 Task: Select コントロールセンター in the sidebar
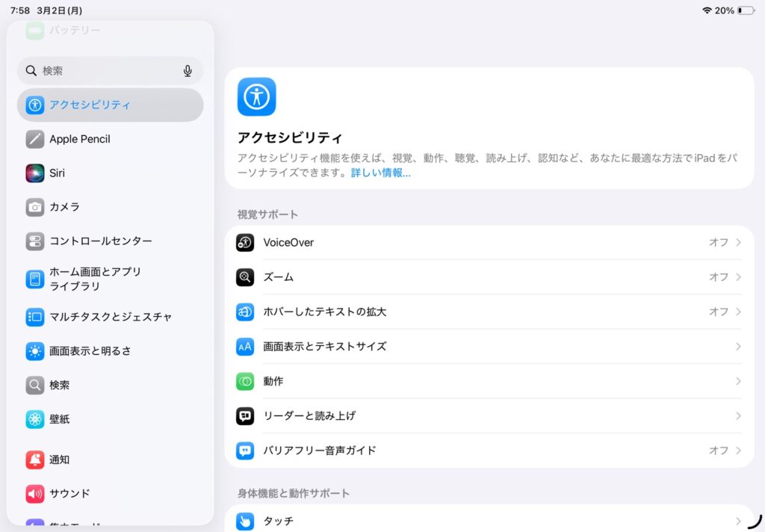tap(101, 241)
